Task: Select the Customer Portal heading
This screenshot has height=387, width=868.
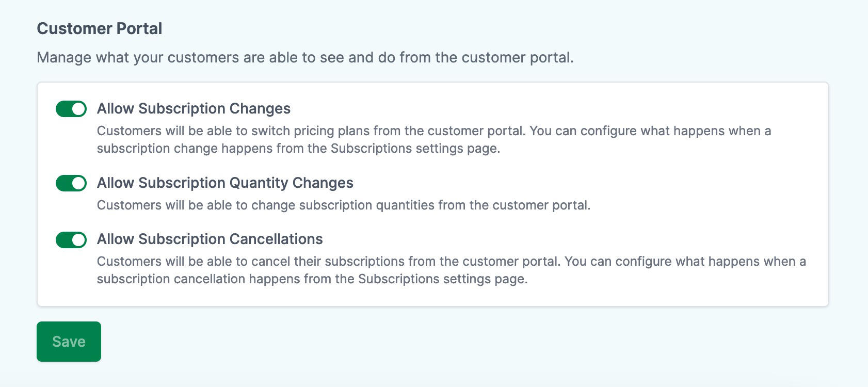Action: click(100, 28)
